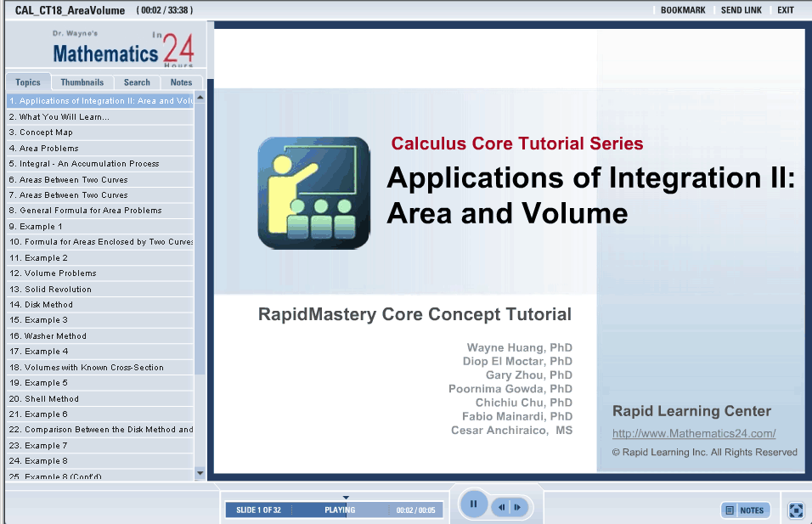Viewport: 812px width, 524px height.
Task: Select topic 5 Integral - An Accumulation Process
Action: tap(100, 164)
